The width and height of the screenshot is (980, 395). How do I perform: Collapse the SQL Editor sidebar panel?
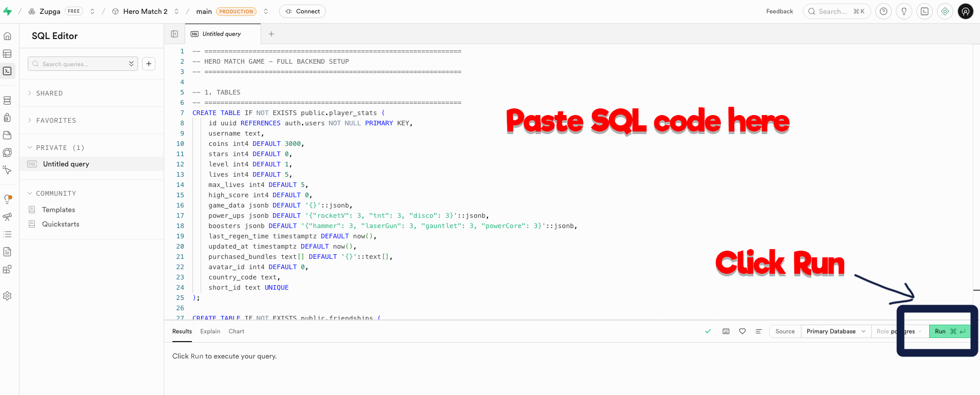pyautogui.click(x=174, y=34)
